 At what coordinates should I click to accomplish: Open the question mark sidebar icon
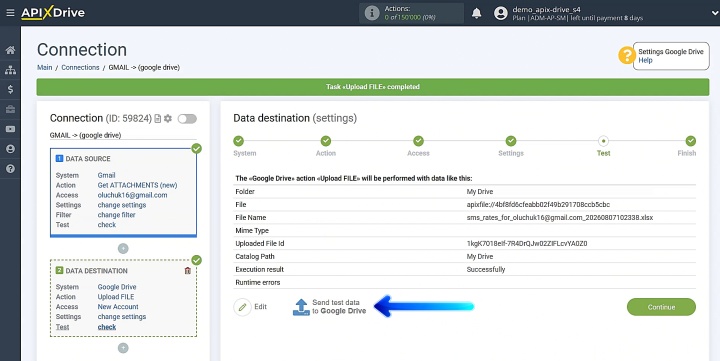10,169
